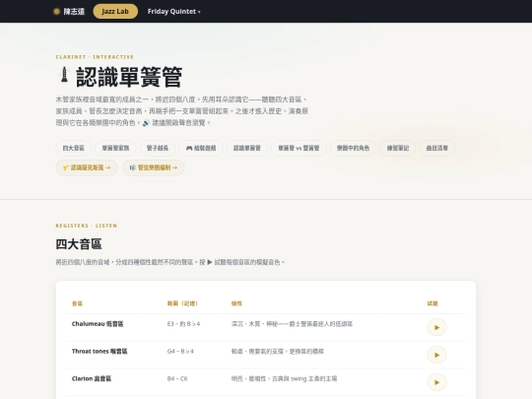This screenshot has height=399, width=532.
Task: Play the Throat tones register sample
Action: pos(436,355)
